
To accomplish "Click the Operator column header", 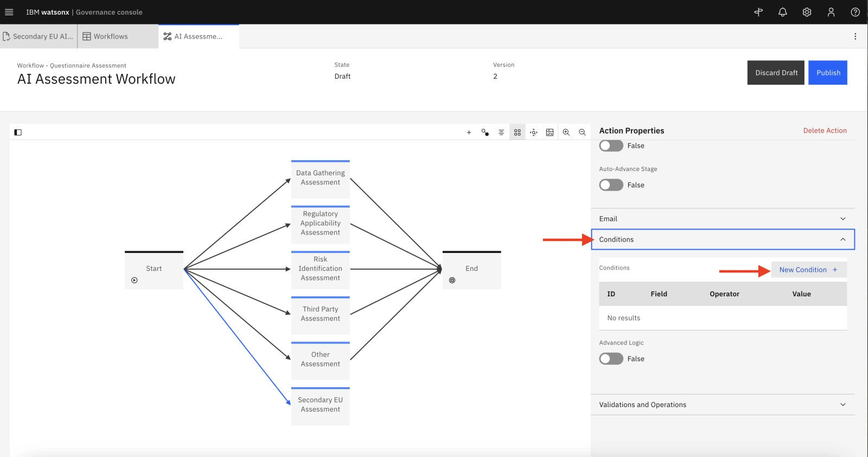I will [x=725, y=294].
